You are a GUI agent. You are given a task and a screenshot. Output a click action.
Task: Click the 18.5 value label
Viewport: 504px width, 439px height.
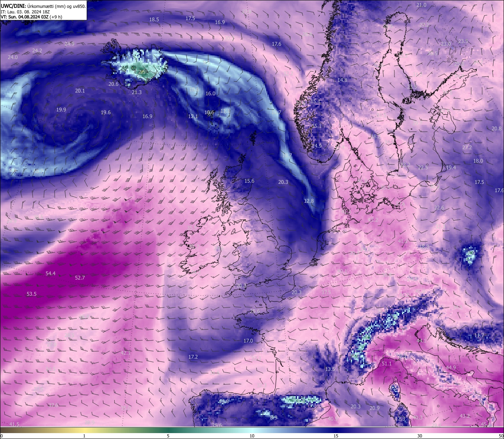coord(154,20)
